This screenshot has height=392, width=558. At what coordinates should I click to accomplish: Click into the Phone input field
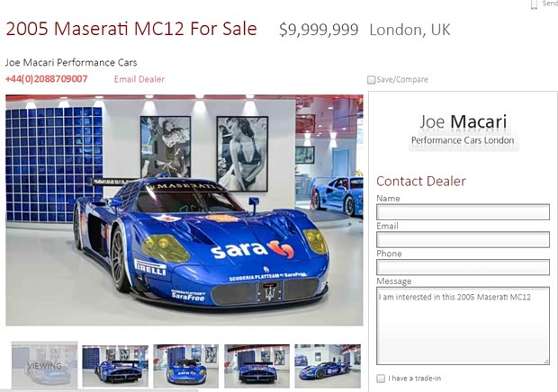(x=463, y=267)
